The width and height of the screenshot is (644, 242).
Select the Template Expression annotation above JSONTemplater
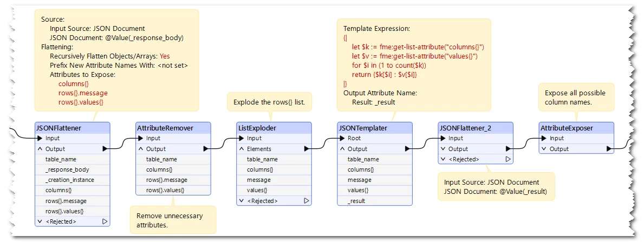pos(414,65)
